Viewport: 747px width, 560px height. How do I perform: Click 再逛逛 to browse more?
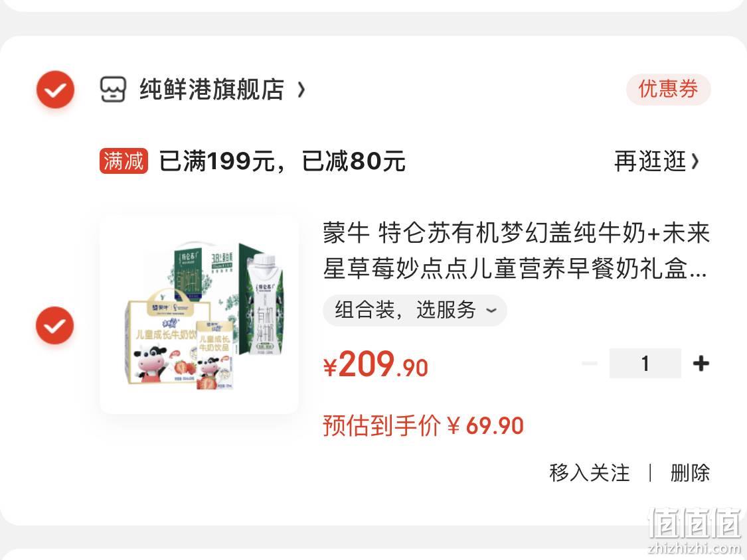[650, 161]
